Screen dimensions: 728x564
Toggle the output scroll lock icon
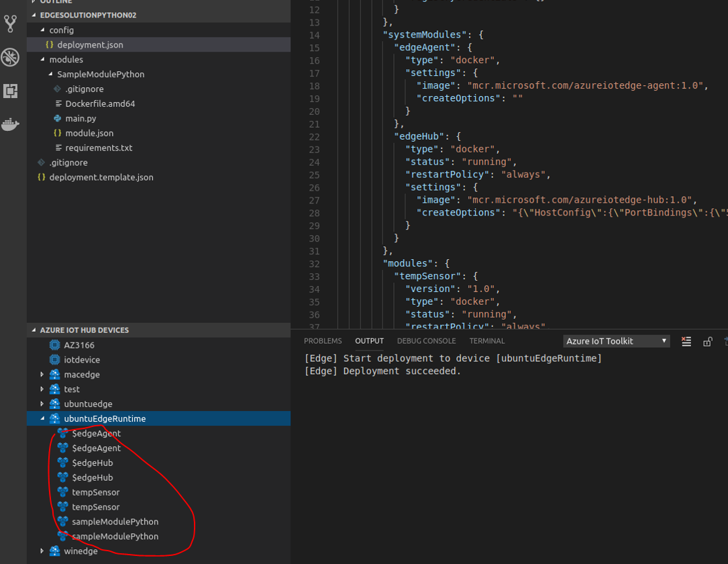point(708,342)
